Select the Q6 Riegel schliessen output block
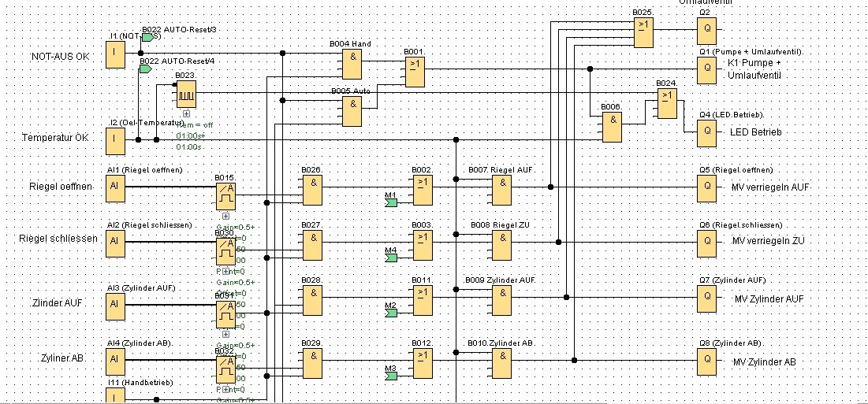 [707, 243]
